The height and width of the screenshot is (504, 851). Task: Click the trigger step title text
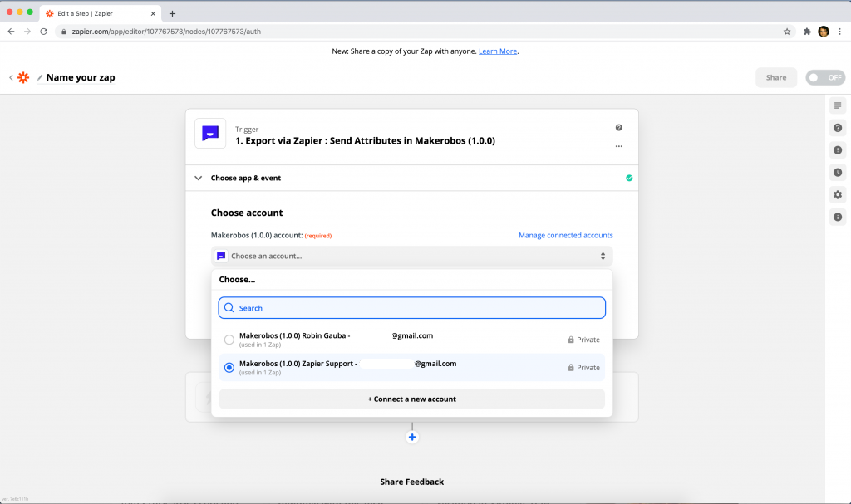point(365,140)
